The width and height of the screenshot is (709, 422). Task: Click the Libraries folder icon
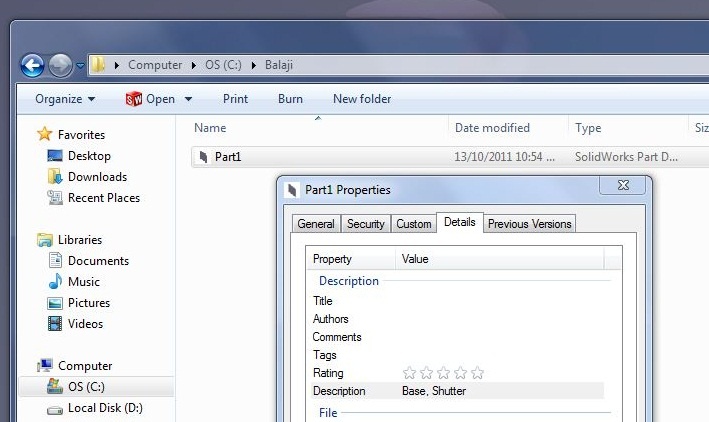pyautogui.click(x=45, y=240)
